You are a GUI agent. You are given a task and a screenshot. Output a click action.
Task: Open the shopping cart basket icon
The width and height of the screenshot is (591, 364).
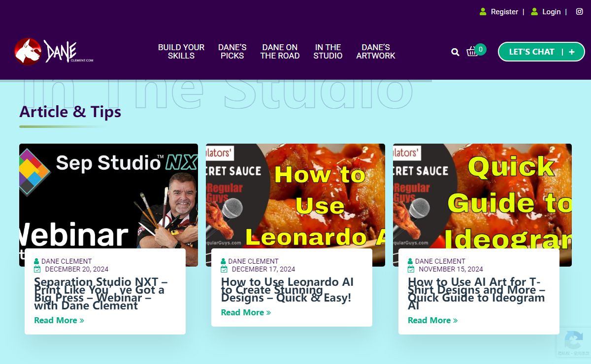[472, 52]
